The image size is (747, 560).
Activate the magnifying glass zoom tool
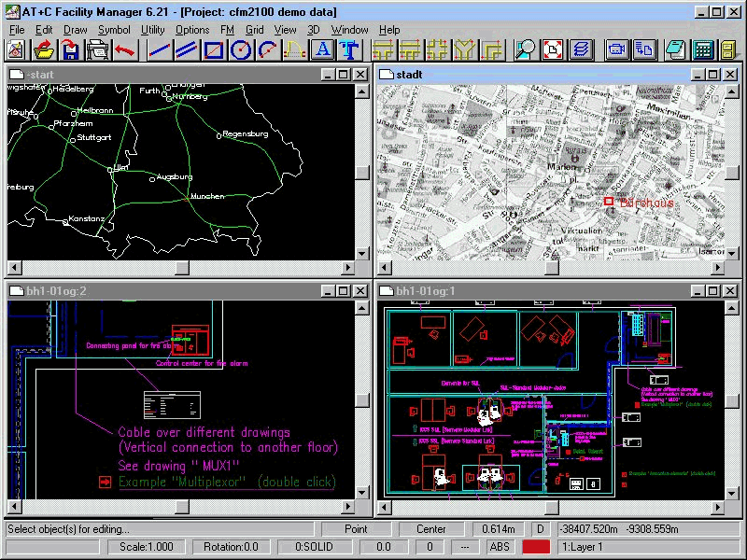(527, 49)
